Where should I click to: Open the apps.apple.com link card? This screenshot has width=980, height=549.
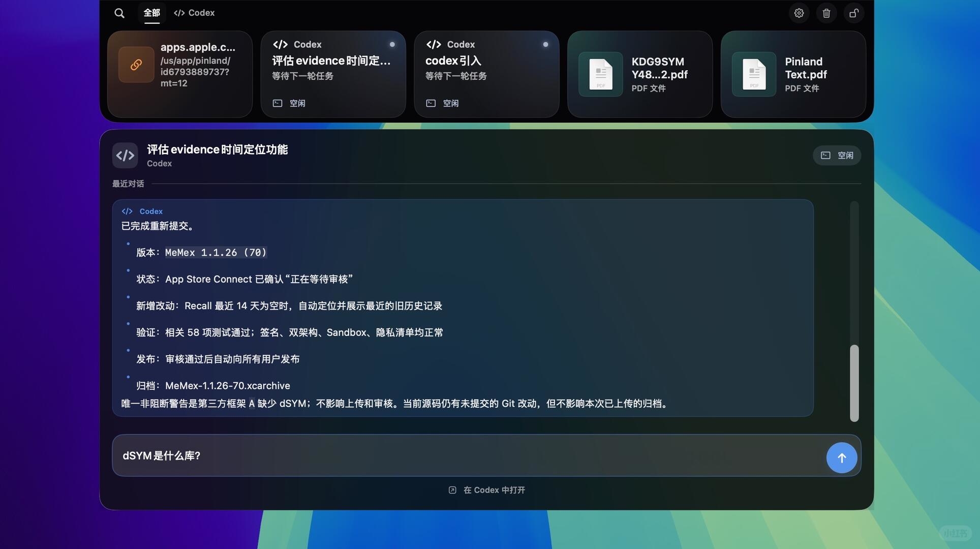(180, 74)
